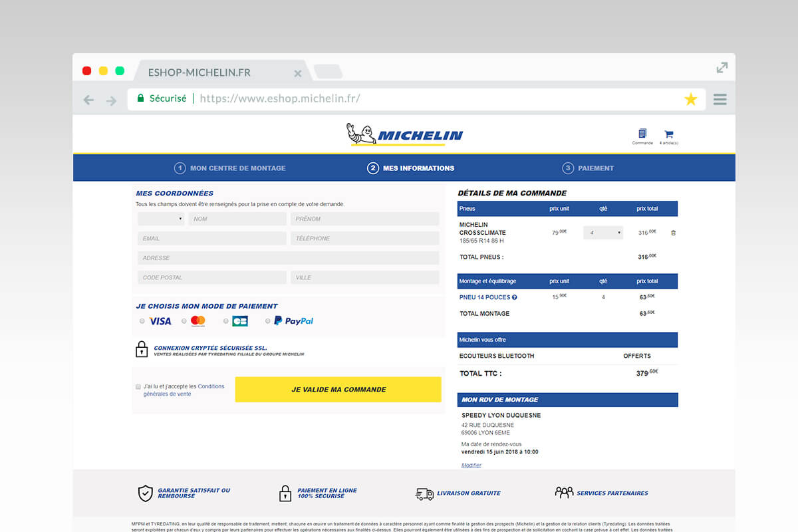Click the Paiement en ligne padlock icon
This screenshot has width=798, height=532.
pos(285,493)
